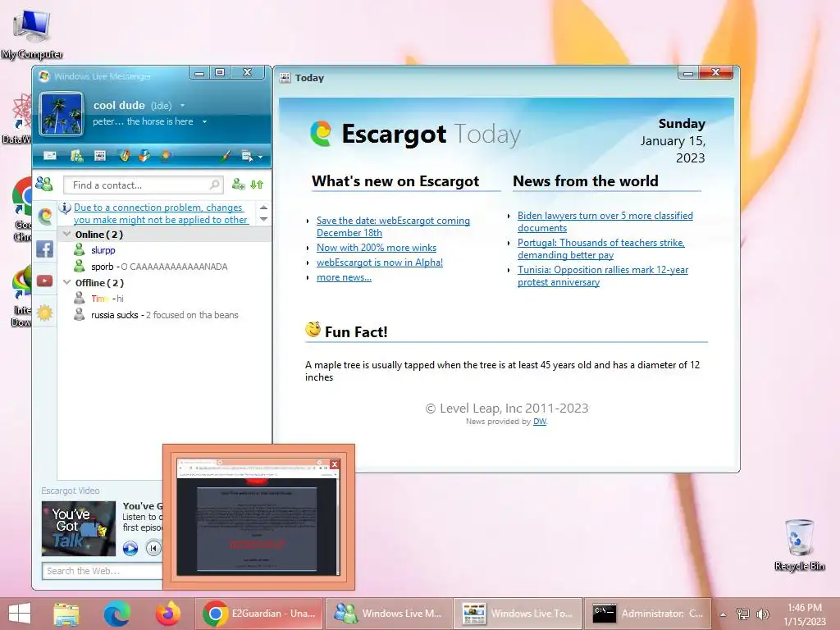Click the palm tree display picture

tap(62, 113)
